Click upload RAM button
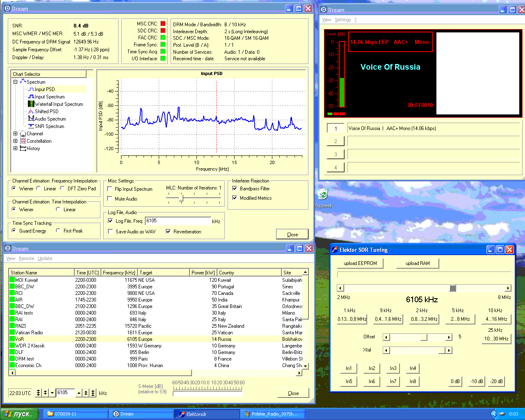Image resolution: width=525 pixels, height=420 pixels. pos(418,263)
